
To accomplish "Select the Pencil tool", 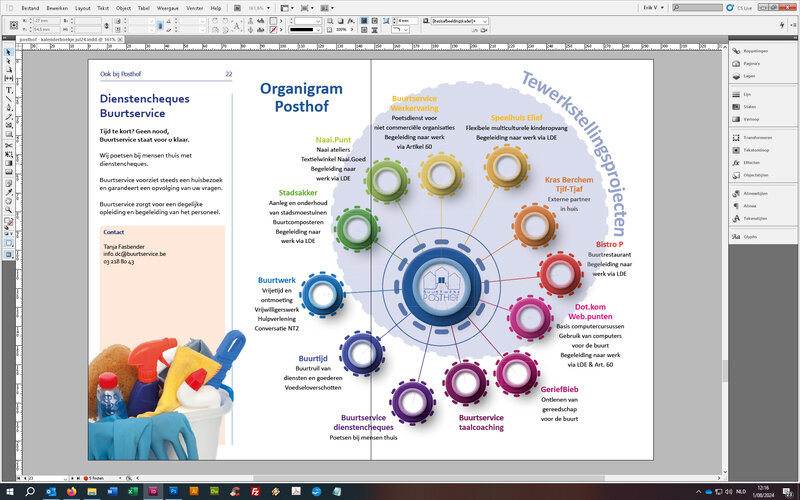I will coord(9,116).
